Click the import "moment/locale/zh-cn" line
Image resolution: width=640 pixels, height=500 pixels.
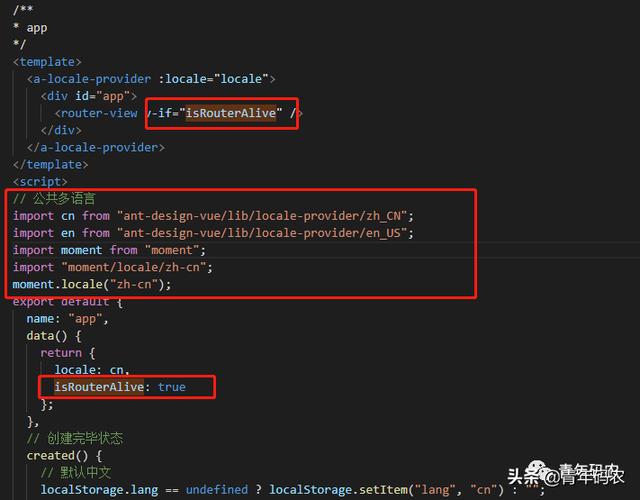pos(113,267)
